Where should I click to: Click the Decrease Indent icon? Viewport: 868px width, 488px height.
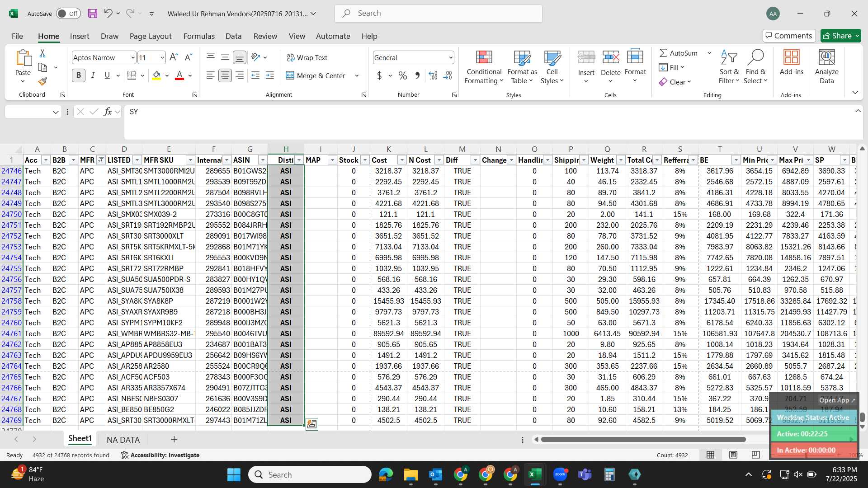pyautogui.click(x=255, y=75)
